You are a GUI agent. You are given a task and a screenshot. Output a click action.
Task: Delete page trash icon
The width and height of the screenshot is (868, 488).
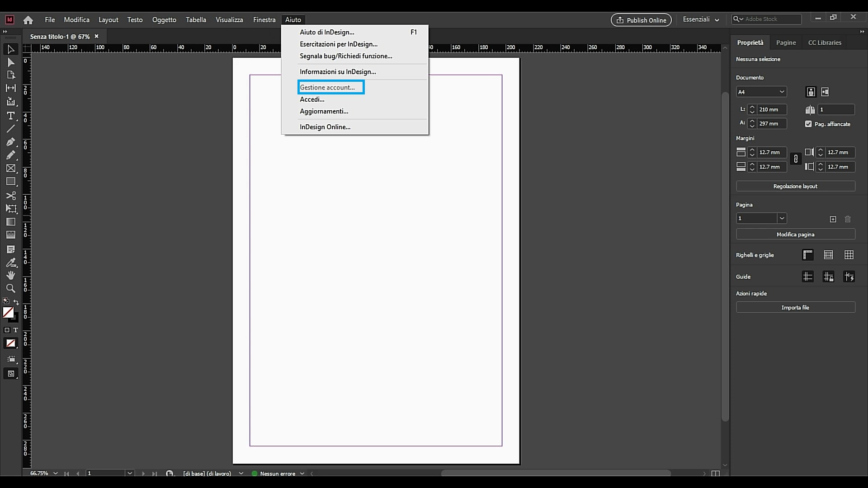click(x=848, y=219)
